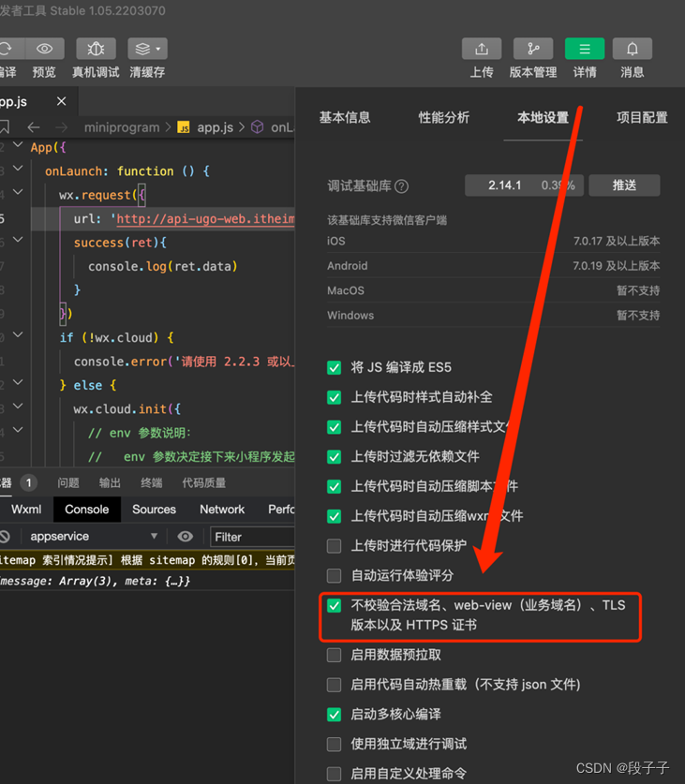Click app.js in the breadcrumb path
Image resolution: width=685 pixels, height=784 pixels.
click(x=216, y=127)
